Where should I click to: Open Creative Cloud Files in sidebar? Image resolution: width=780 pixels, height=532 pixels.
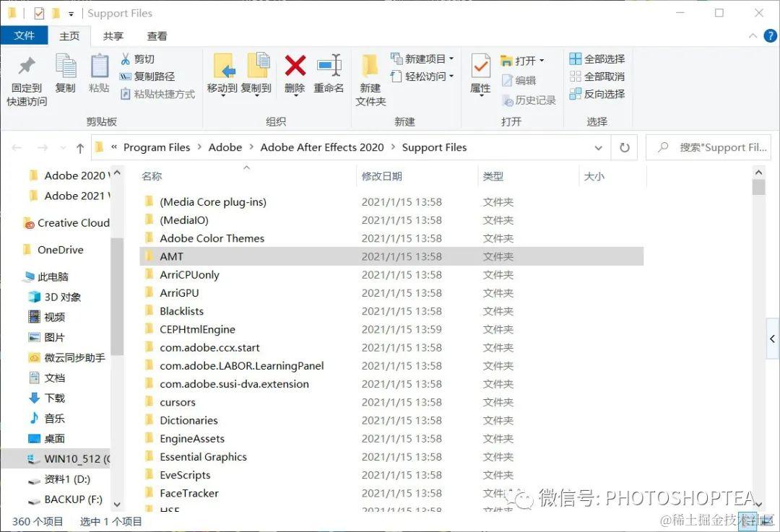(x=66, y=223)
